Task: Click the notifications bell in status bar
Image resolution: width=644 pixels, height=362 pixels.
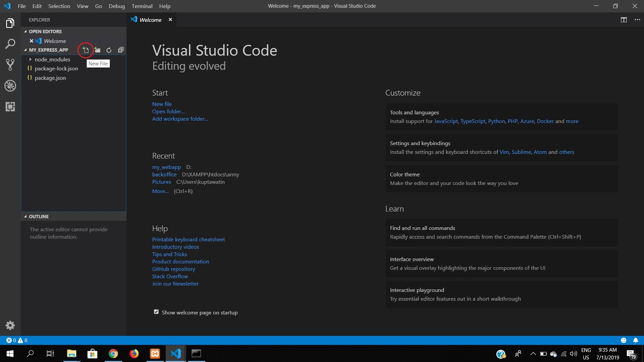Action: coord(636,340)
